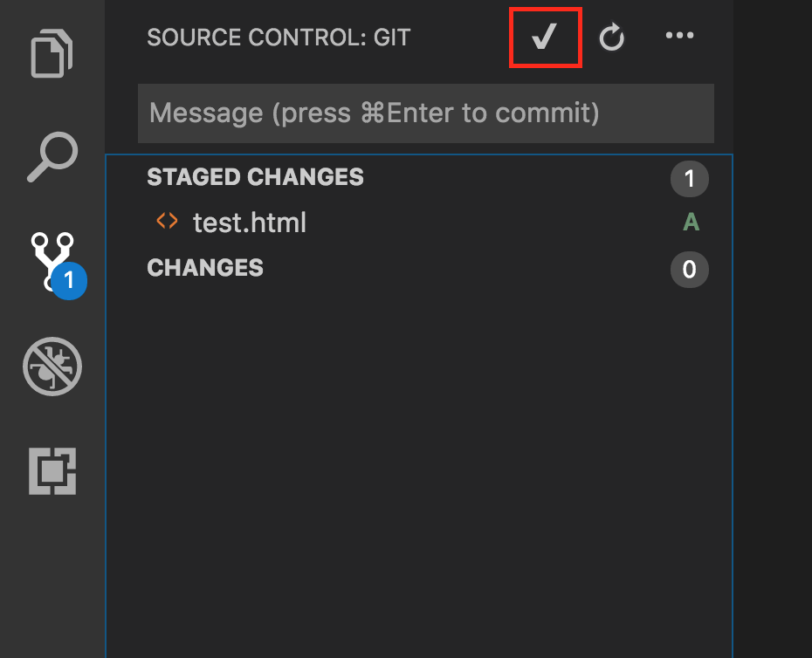Click the Changes count badge showing 0
This screenshot has height=658, width=812.
(x=689, y=270)
